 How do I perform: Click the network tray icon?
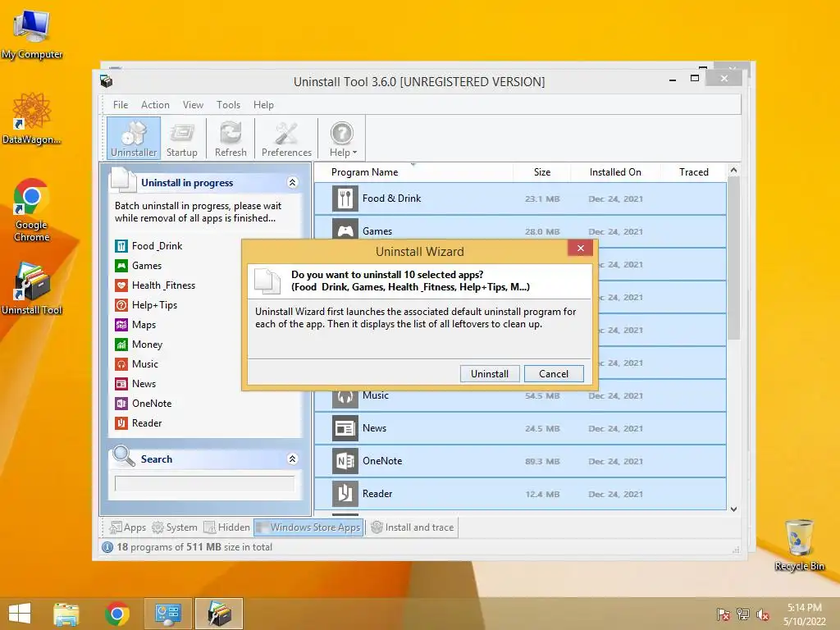click(743, 614)
